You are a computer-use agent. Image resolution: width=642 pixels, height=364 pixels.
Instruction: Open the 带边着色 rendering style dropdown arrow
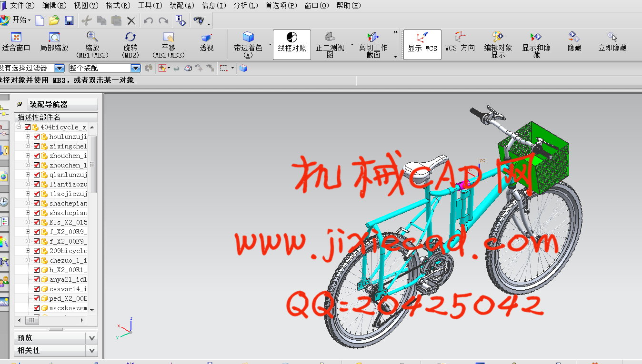pyautogui.click(x=270, y=45)
